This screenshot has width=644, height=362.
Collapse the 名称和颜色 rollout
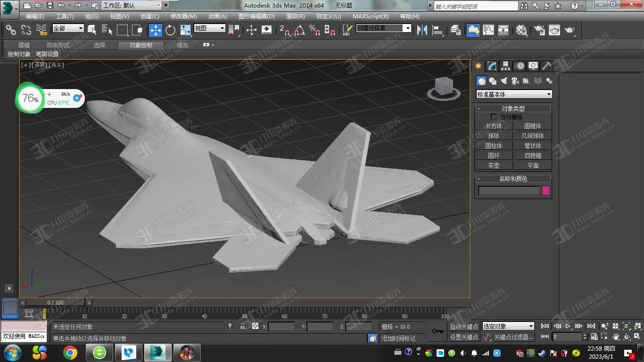pyautogui.click(x=513, y=179)
